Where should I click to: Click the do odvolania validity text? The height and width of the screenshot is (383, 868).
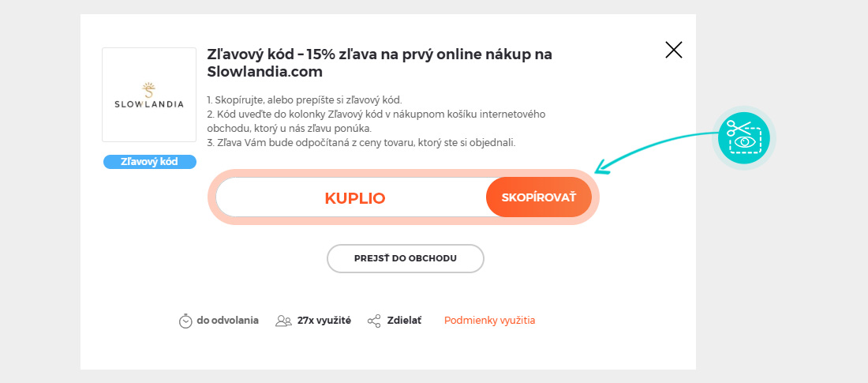pos(227,321)
